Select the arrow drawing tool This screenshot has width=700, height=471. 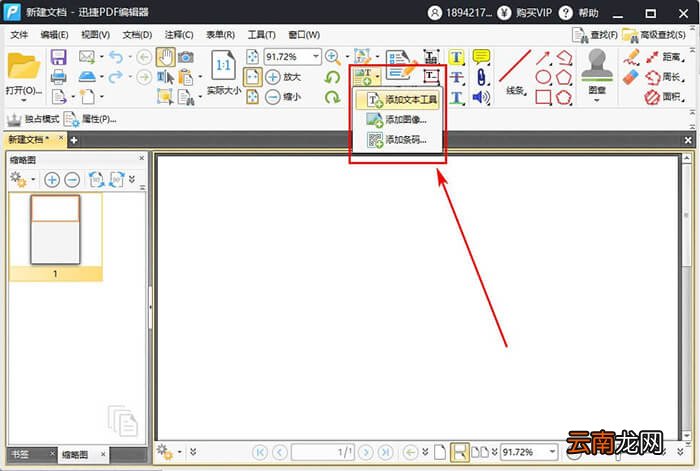tap(543, 58)
